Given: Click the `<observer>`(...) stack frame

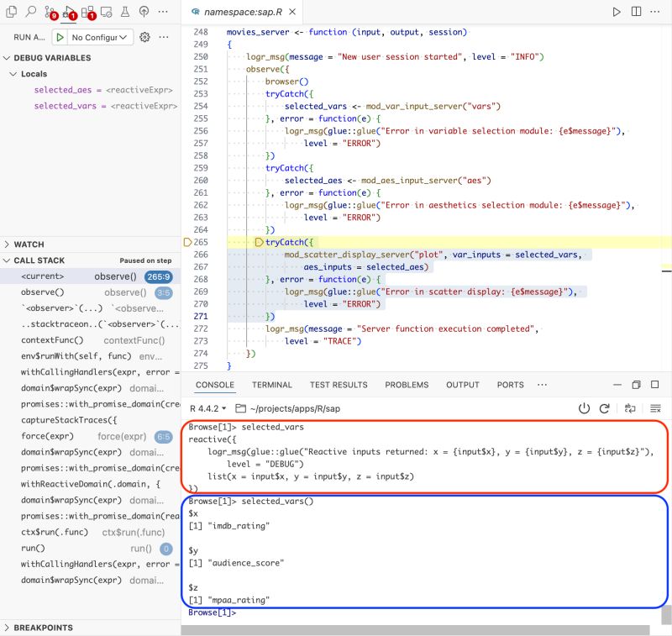Looking at the screenshot, I should coord(91,308).
